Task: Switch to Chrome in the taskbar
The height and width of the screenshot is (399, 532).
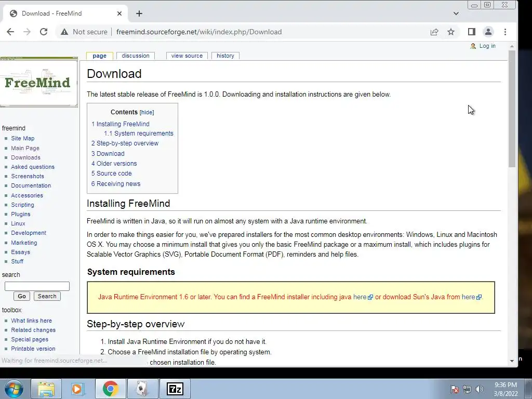Action: (x=110, y=389)
